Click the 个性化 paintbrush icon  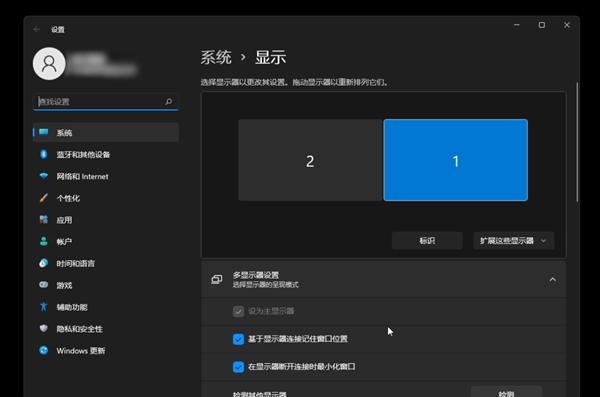tap(44, 198)
